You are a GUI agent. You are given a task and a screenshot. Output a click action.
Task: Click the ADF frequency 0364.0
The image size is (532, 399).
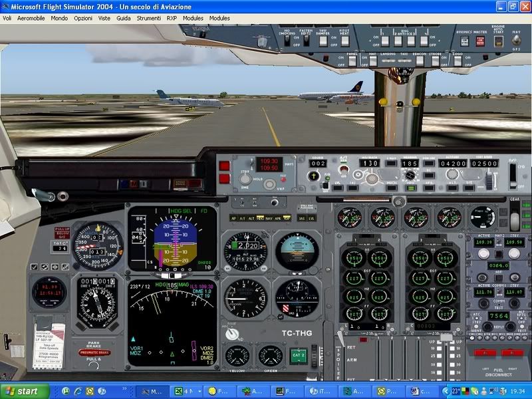tap(498, 265)
